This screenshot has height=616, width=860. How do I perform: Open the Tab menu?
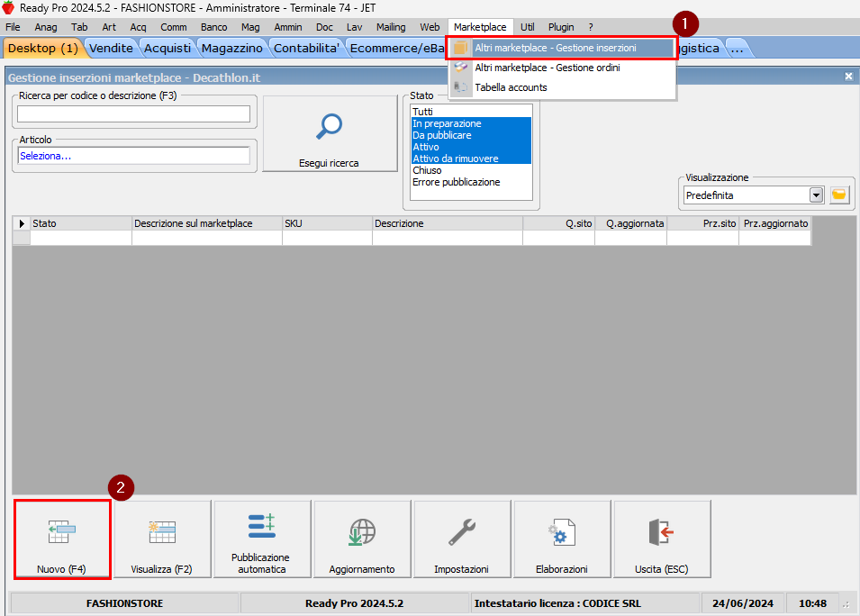[79, 27]
